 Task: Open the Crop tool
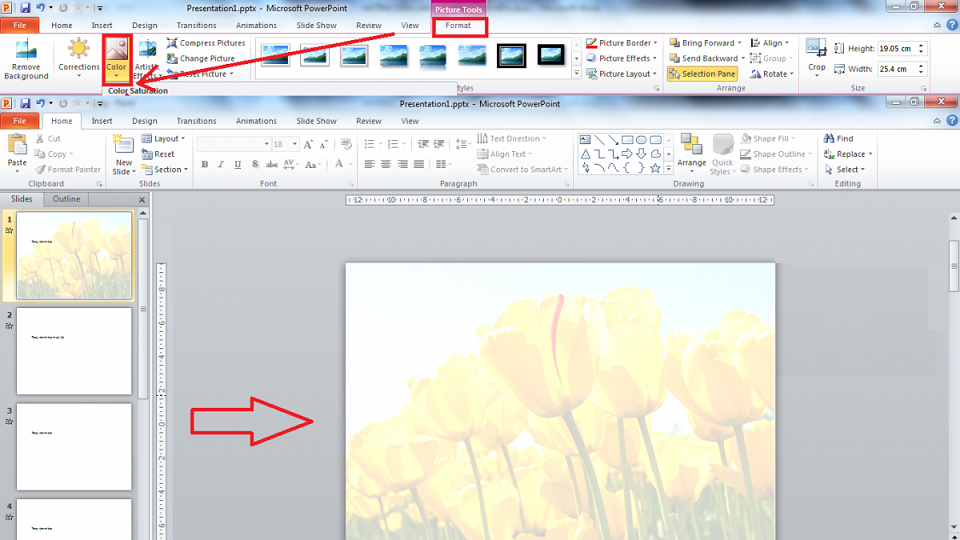816,57
